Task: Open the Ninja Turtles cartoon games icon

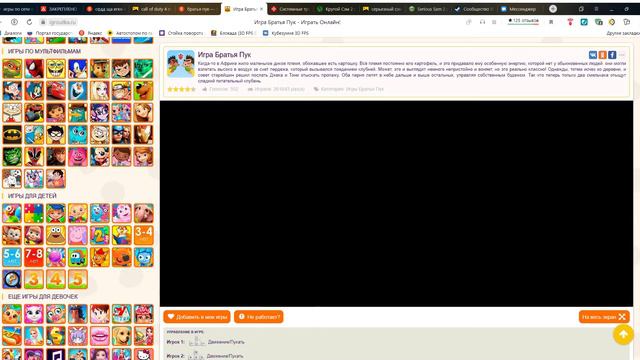Action: (12, 69)
